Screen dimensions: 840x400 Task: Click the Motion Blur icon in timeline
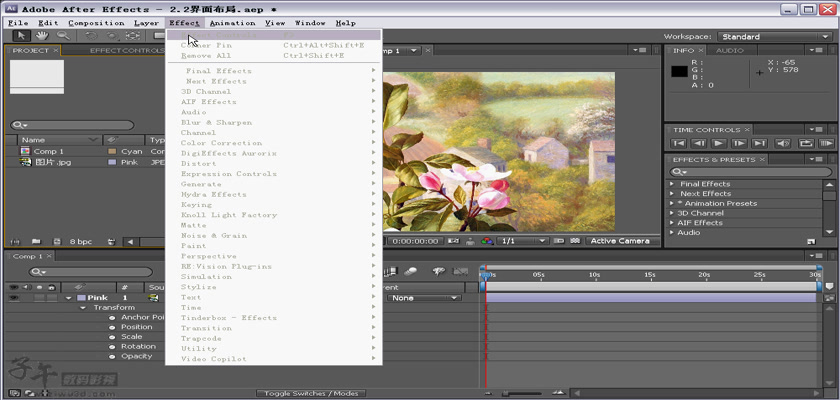click(x=411, y=272)
